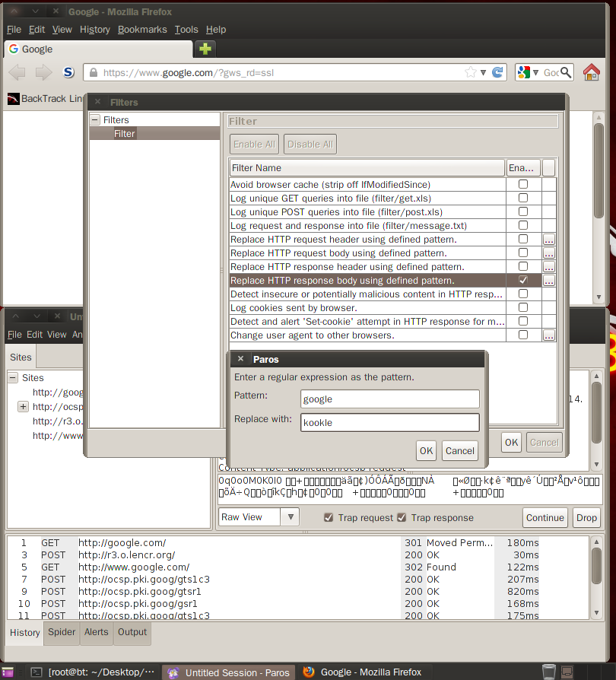Switch to Spider tab in Paros

click(62, 632)
